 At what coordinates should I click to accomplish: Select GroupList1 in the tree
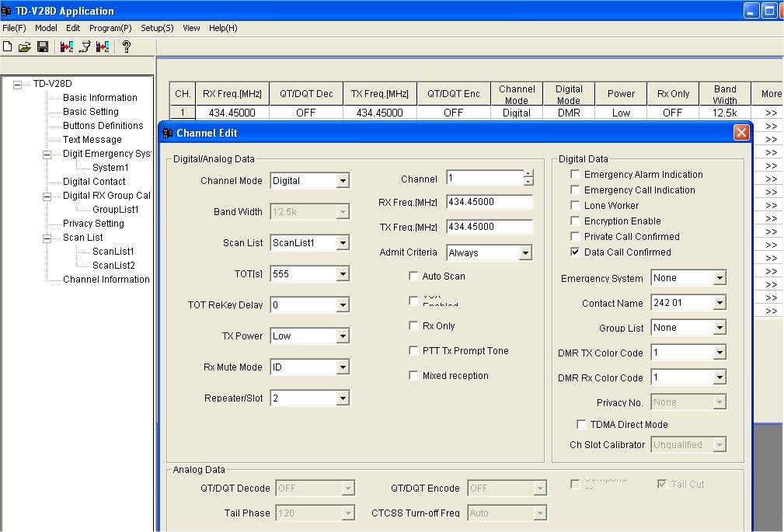point(116,210)
